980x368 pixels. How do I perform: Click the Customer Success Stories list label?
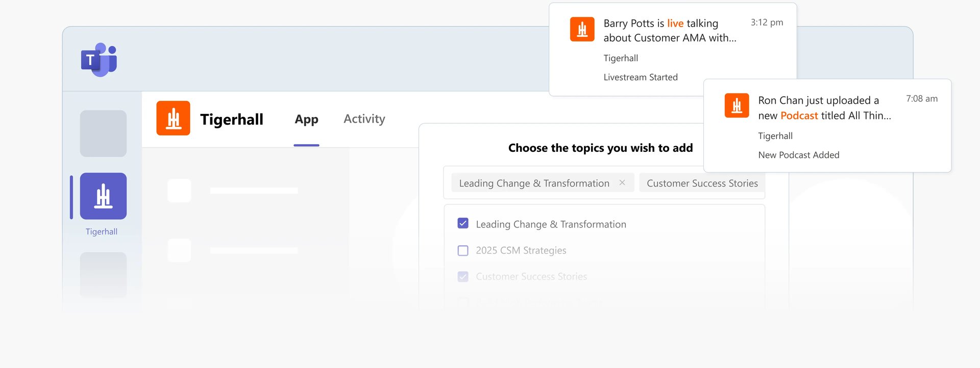pos(531,277)
